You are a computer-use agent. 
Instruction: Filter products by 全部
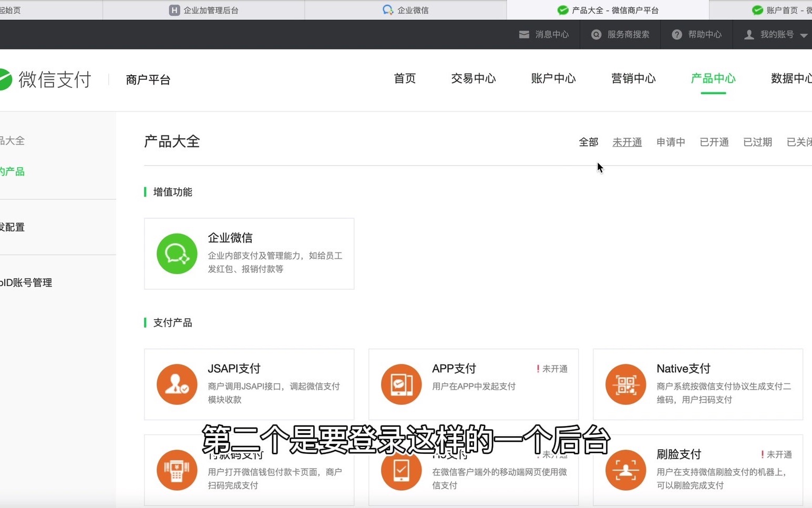point(589,142)
